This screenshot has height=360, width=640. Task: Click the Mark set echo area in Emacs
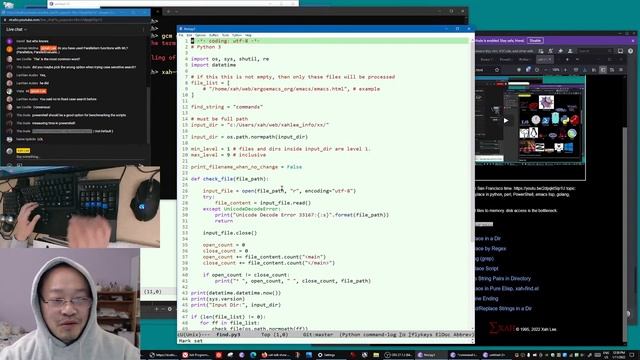190,341
